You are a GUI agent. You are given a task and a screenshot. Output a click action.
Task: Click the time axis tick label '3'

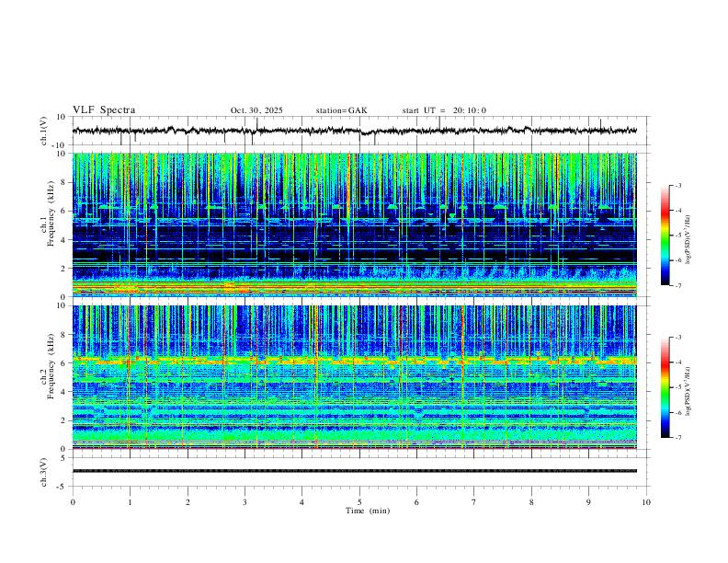click(x=245, y=502)
